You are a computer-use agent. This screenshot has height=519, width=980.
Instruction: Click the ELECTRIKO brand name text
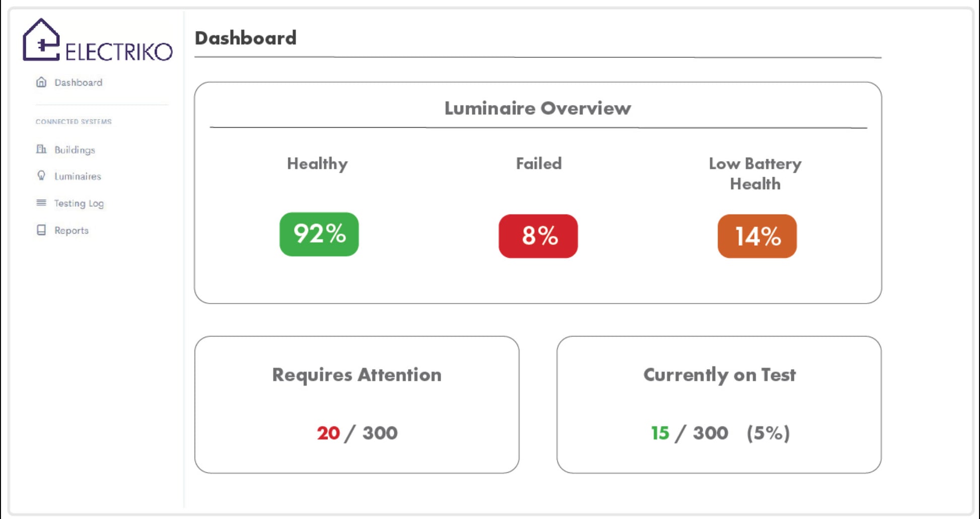[x=119, y=52]
